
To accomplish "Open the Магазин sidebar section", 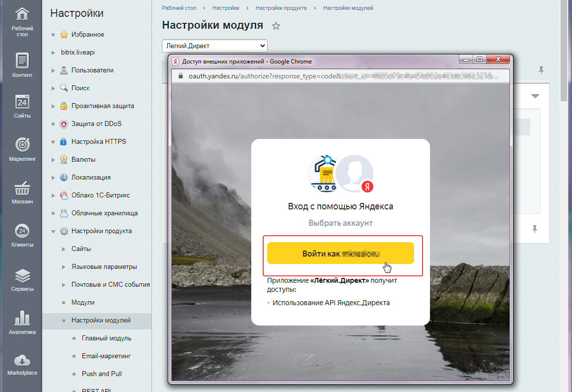I will tap(22, 192).
